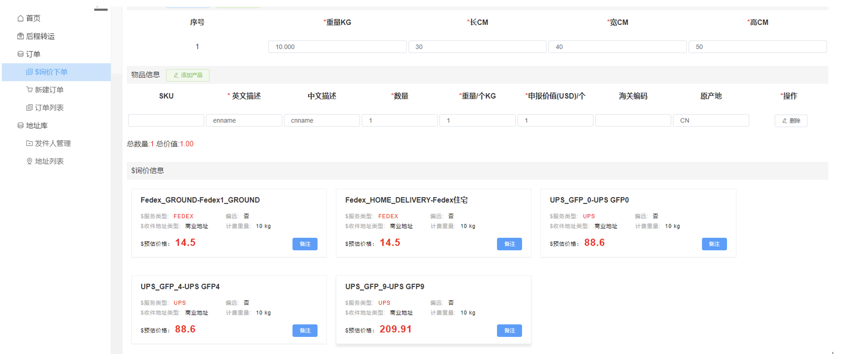Select the Fedex_HOME_DELIVERY-Fedex住宅 card title
Screen dimensions: 868x354
(406, 200)
